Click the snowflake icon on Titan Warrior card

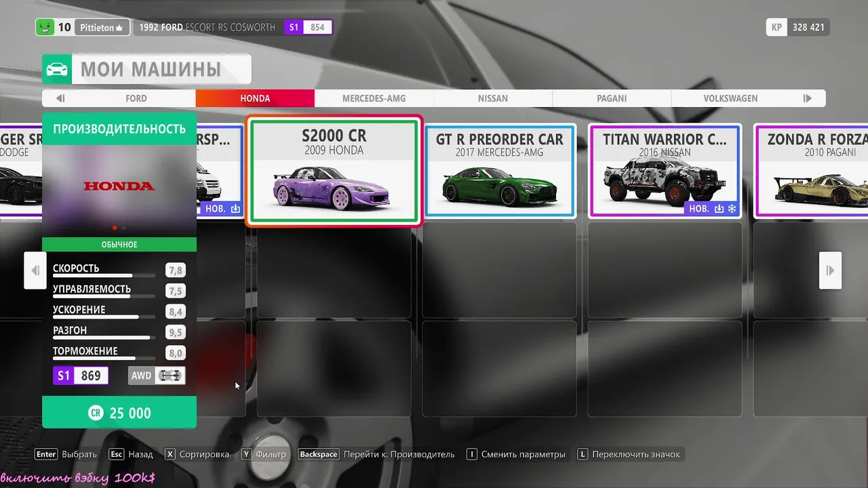732,209
